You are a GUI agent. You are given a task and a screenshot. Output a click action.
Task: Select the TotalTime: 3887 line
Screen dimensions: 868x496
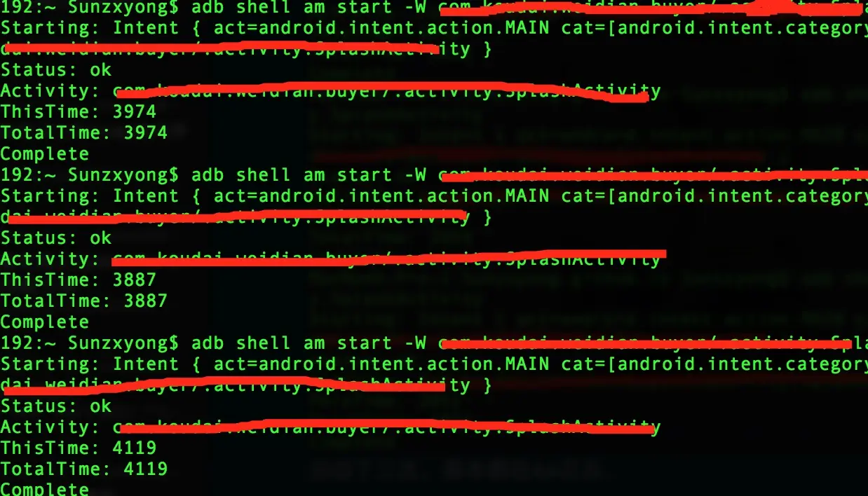(x=84, y=301)
